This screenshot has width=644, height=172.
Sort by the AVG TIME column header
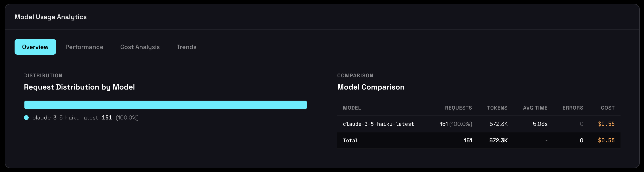pyautogui.click(x=535, y=108)
